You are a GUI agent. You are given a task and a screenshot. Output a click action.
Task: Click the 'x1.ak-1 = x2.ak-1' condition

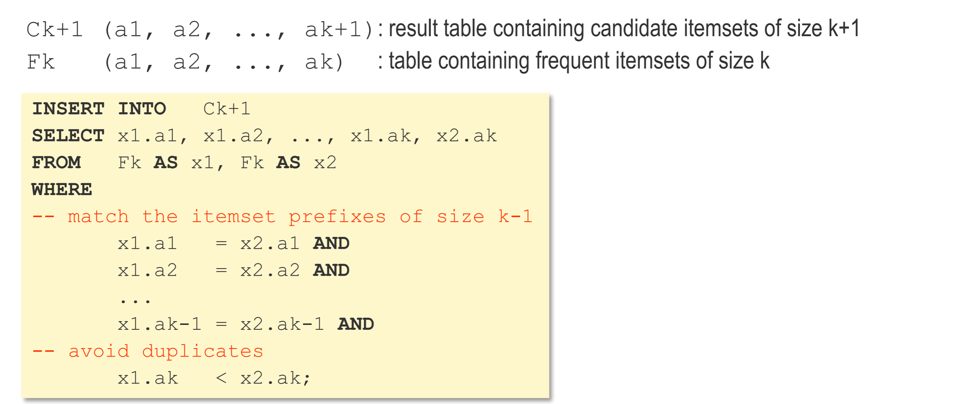pyautogui.click(x=245, y=324)
